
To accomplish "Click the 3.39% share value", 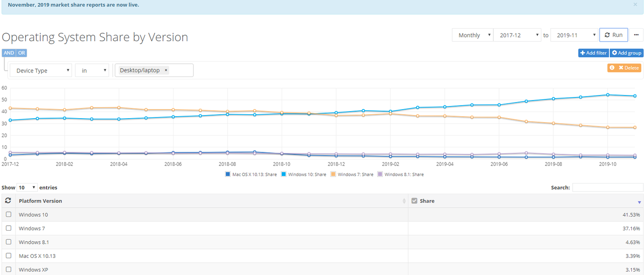I will point(633,256).
